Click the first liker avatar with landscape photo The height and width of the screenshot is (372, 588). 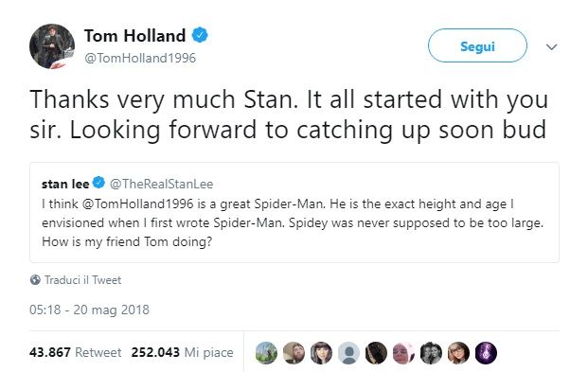266,353
